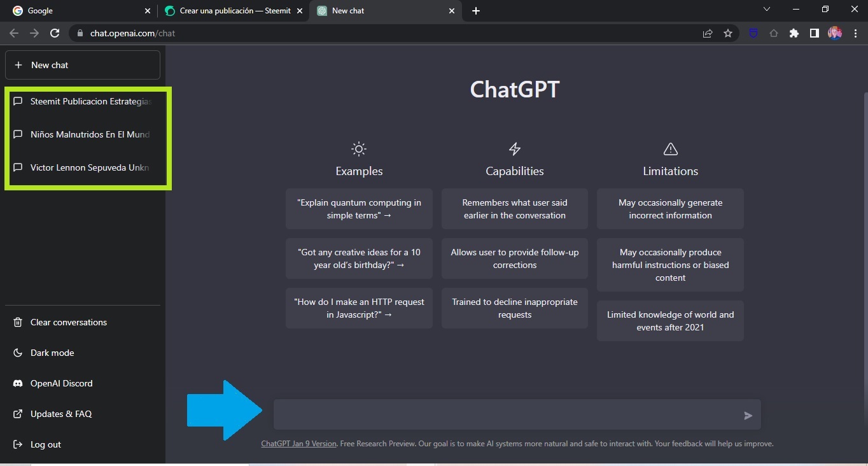Click the external link icon for Updates & FAQ
Viewport: 868px width, 466px height.
(x=18, y=414)
